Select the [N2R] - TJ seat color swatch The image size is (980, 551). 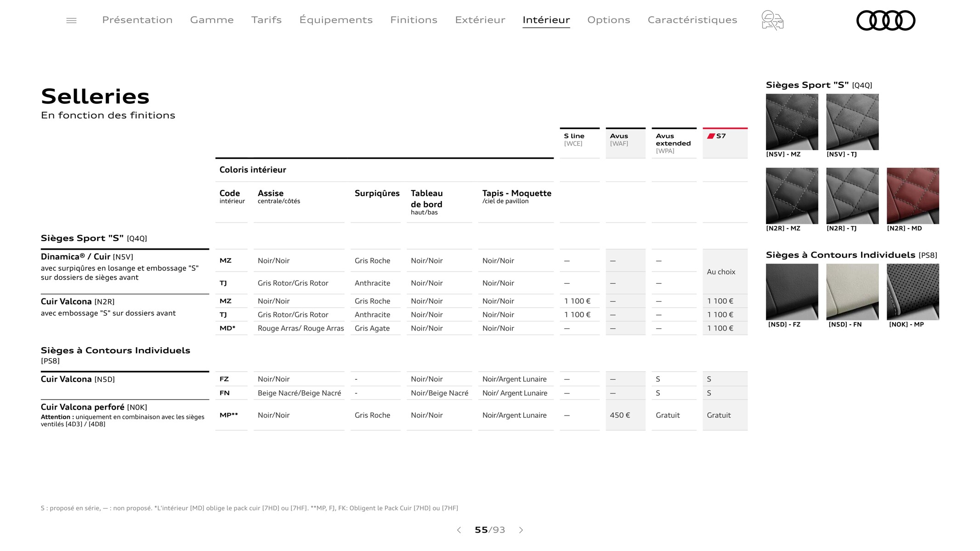851,195
